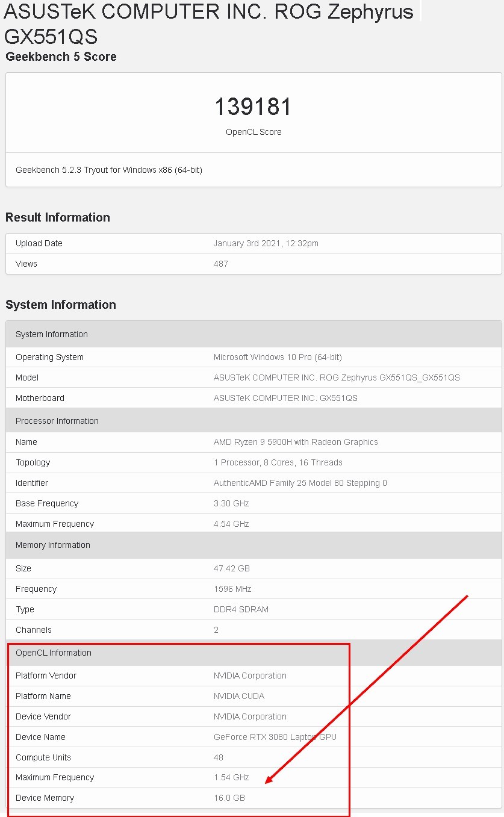Select the memory Size 47.42 GB value
Image resolution: width=504 pixels, height=817 pixels.
point(232,568)
